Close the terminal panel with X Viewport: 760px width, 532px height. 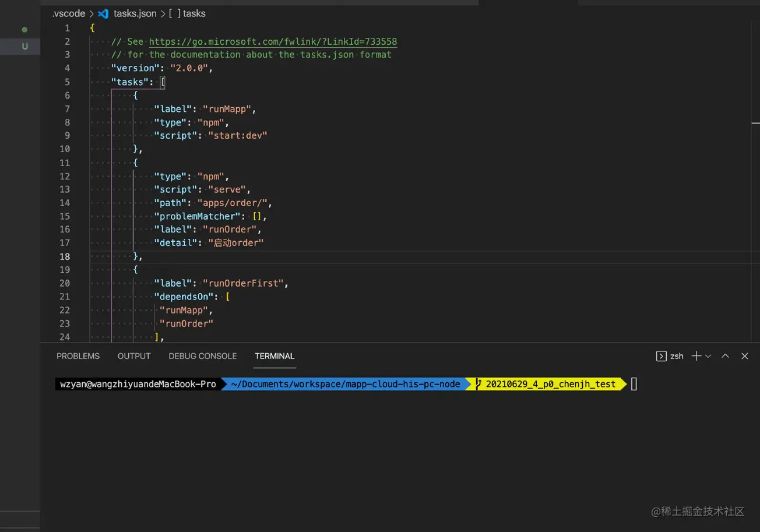(x=744, y=356)
